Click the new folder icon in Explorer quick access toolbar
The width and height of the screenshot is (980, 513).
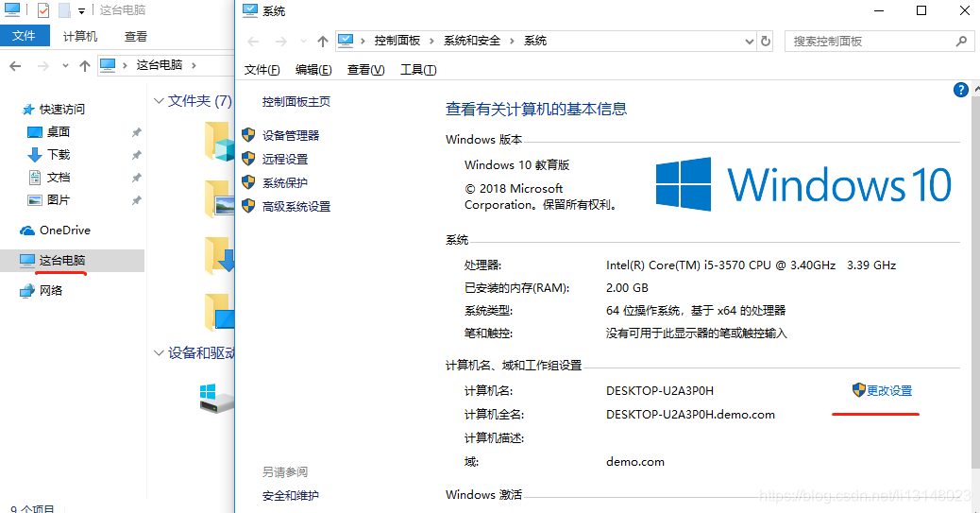pyautogui.click(x=64, y=10)
